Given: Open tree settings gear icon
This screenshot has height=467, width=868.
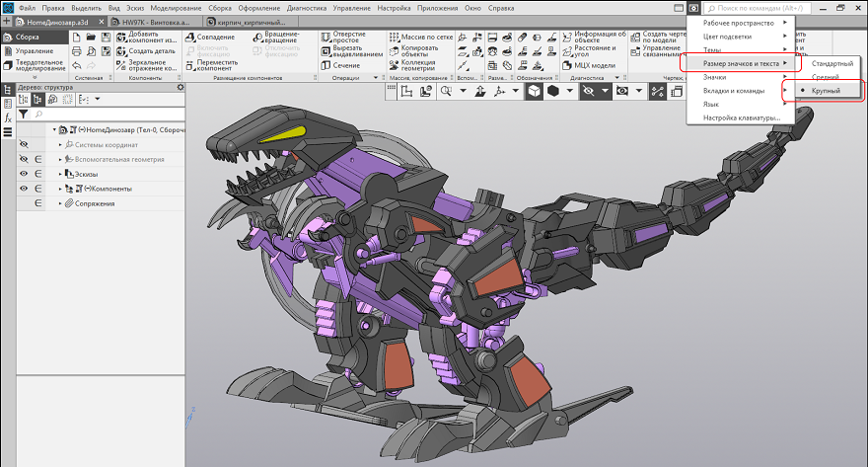Looking at the screenshot, I should 180,87.
